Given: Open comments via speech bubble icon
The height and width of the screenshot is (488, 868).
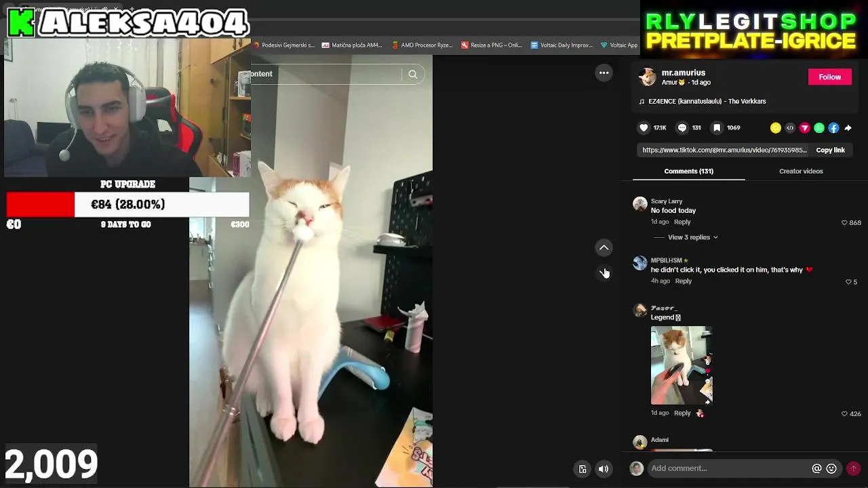Looking at the screenshot, I should tap(682, 127).
